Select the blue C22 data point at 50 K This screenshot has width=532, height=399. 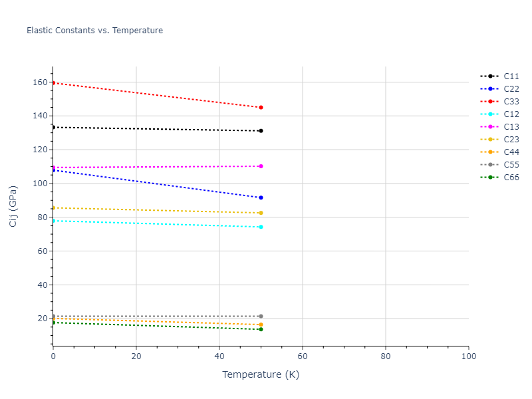tap(261, 198)
